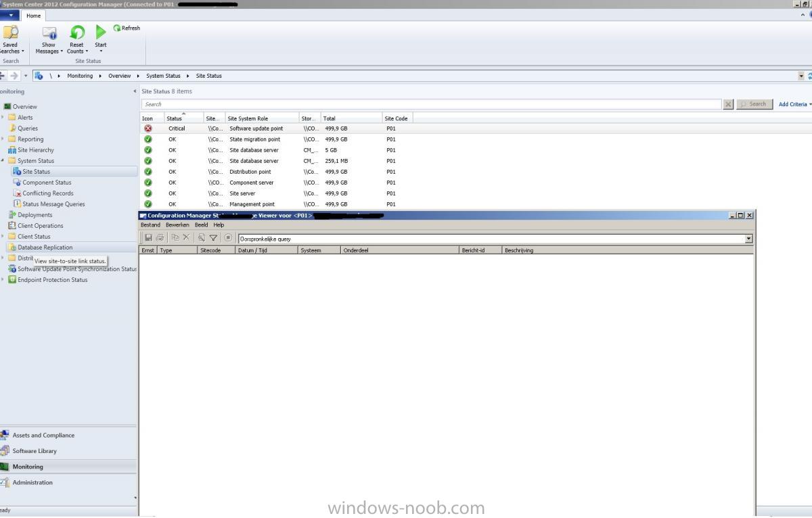Click the Filter funnel icon in Message Viewer
The image size is (812, 518).
coord(213,238)
